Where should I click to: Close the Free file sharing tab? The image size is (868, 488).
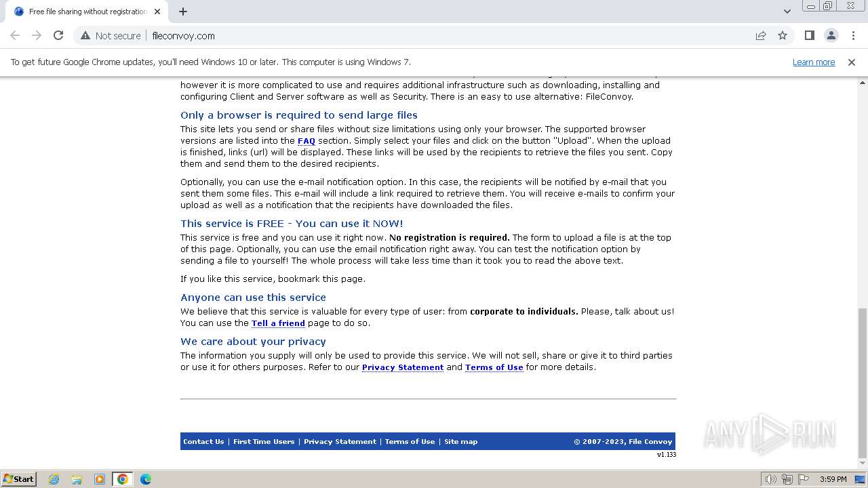157,12
